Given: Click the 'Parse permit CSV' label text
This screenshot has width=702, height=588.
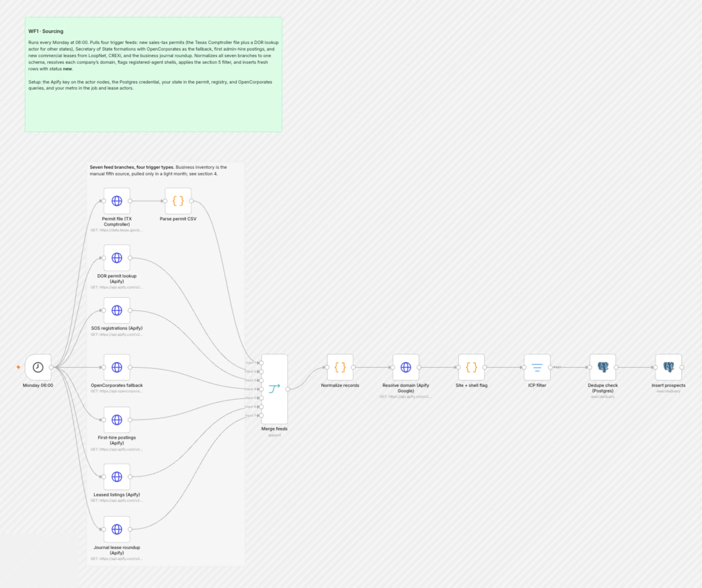Looking at the screenshot, I should coord(178,219).
